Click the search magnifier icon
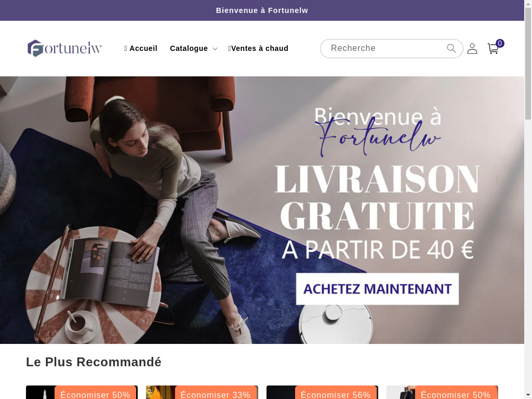The width and height of the screenshot is (532, 399). [451, 48]
